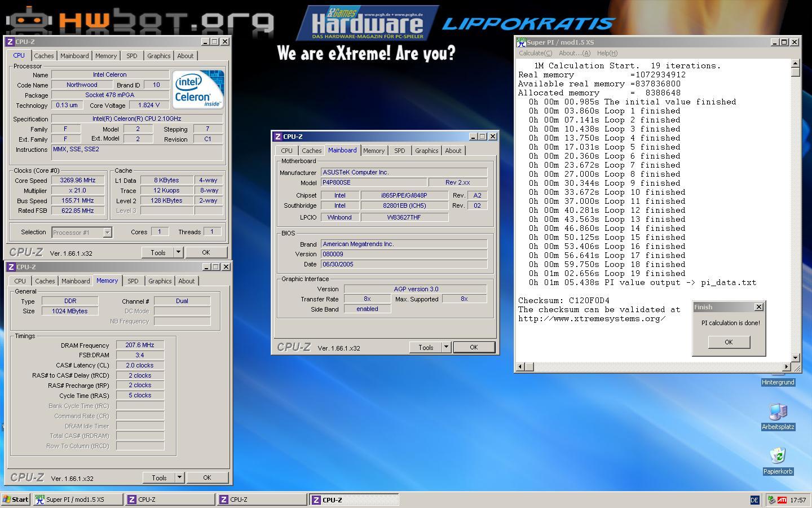
Task: Select Caches tab in the bottom-left CPU-Z window
Action: click(x=45, y=281)
